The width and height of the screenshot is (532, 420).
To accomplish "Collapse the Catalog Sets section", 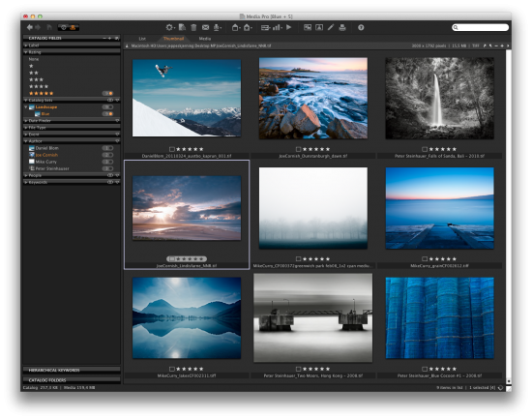I will tap(26, 101).
